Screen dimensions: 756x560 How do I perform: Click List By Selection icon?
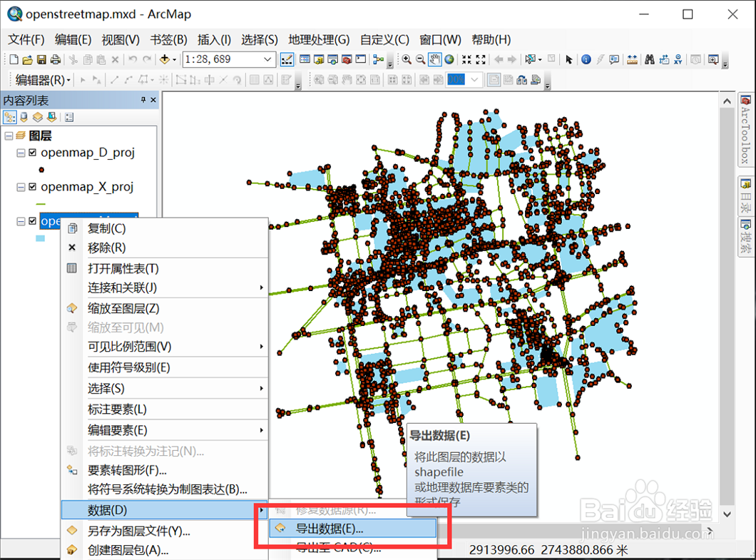tap(51, 117)
